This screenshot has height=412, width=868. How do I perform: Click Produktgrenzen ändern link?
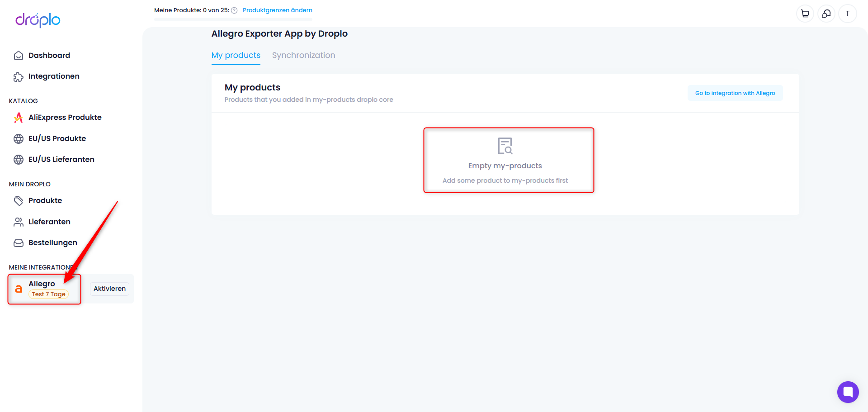pyautogui.click(x=278, y=10)
